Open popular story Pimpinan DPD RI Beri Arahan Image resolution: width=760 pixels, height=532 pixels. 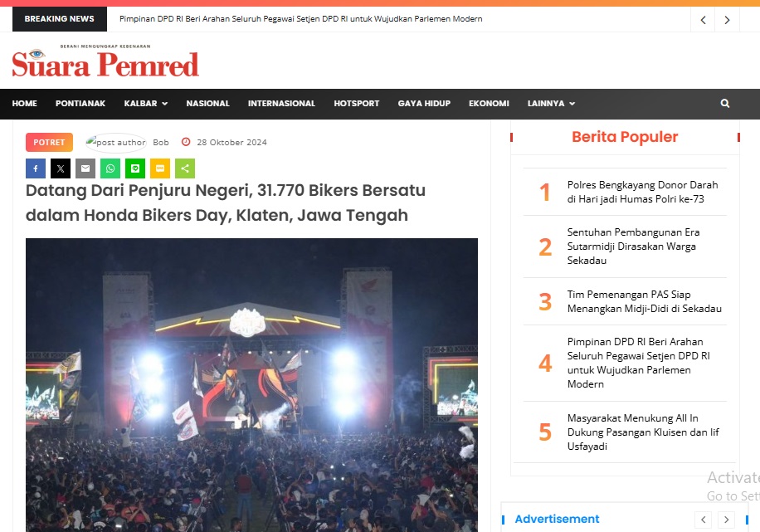pyautogui.click(x=638, y=363)
